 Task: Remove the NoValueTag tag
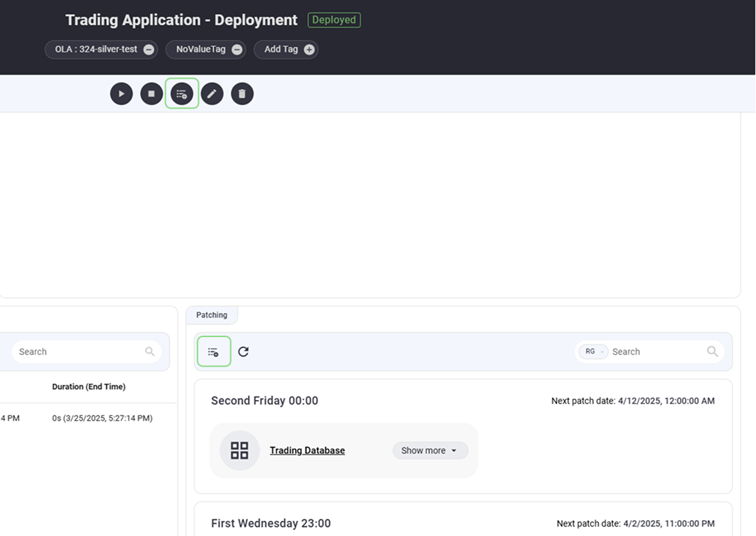coord(237,50)
